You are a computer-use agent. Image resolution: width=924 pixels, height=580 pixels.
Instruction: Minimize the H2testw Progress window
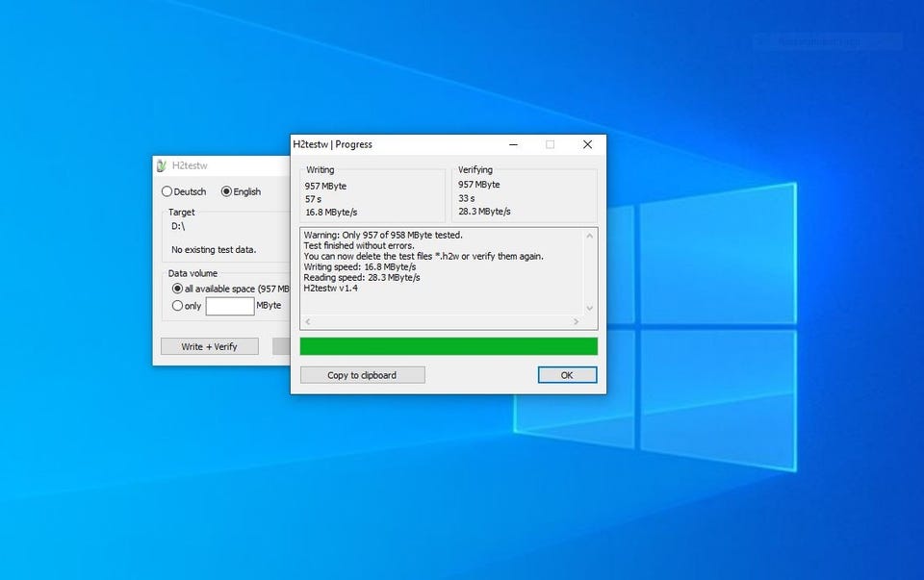pos(513,145)
